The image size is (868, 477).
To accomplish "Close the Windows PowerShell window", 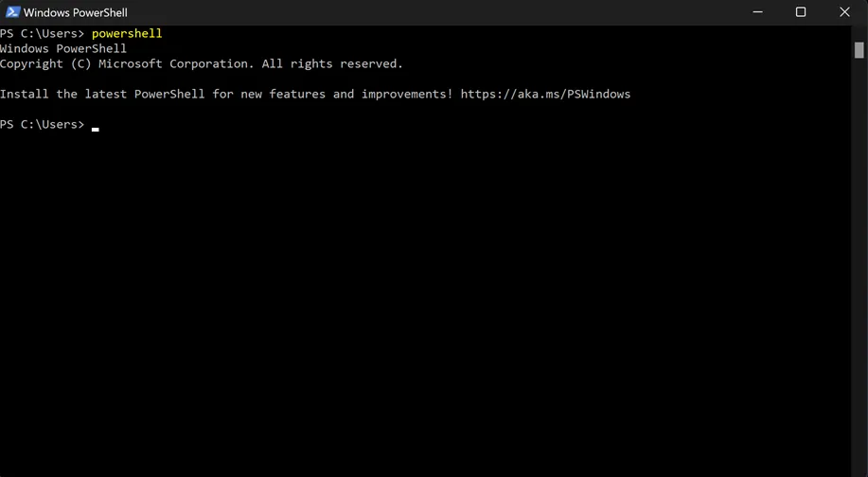I will tap(844, 12).
